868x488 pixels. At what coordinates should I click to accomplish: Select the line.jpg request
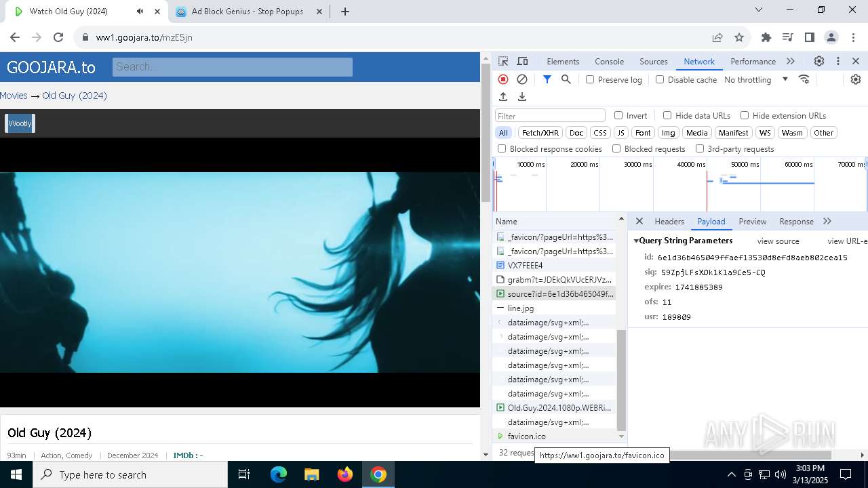[555, 308]
